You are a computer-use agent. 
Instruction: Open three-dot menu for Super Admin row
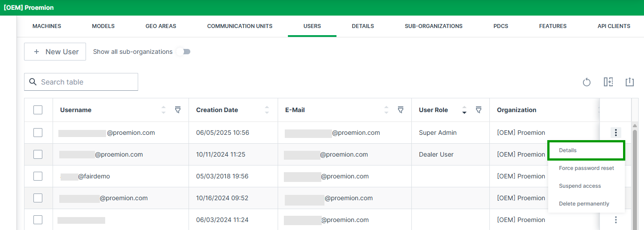tap(615, 133)
